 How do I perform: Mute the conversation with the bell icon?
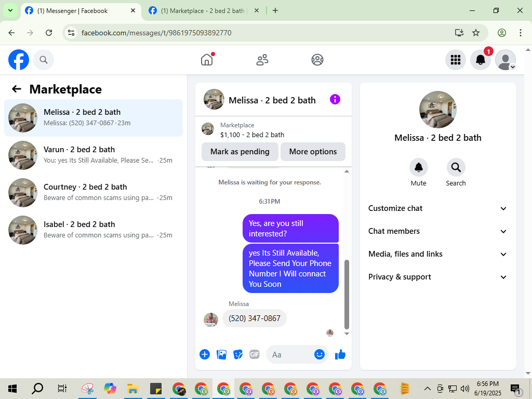(419, 167)
